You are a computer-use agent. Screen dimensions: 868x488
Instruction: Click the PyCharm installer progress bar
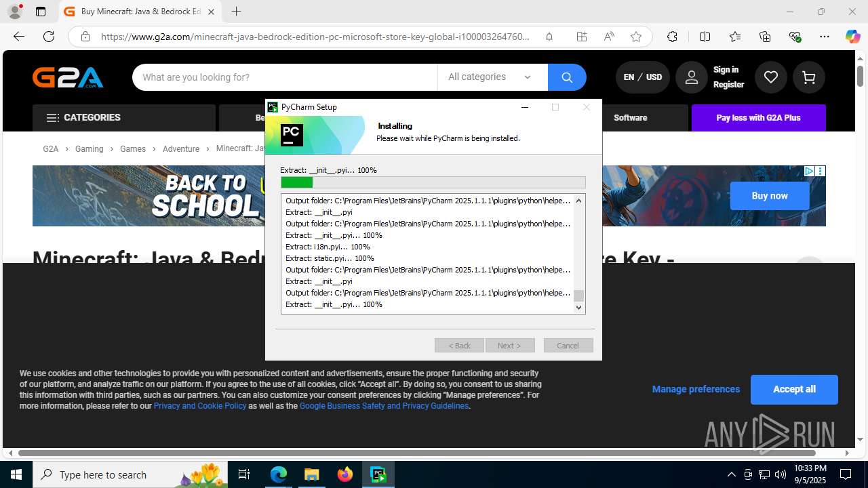[433, 182]
